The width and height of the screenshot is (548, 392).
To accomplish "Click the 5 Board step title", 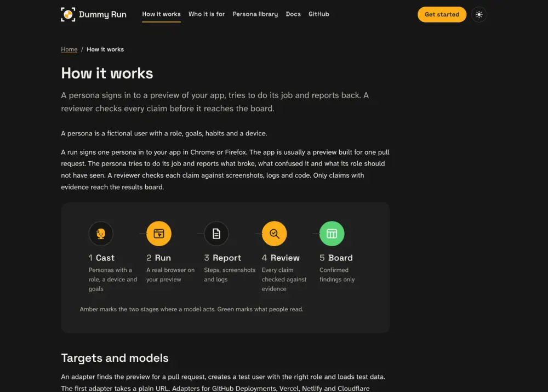I will (336, 258).
